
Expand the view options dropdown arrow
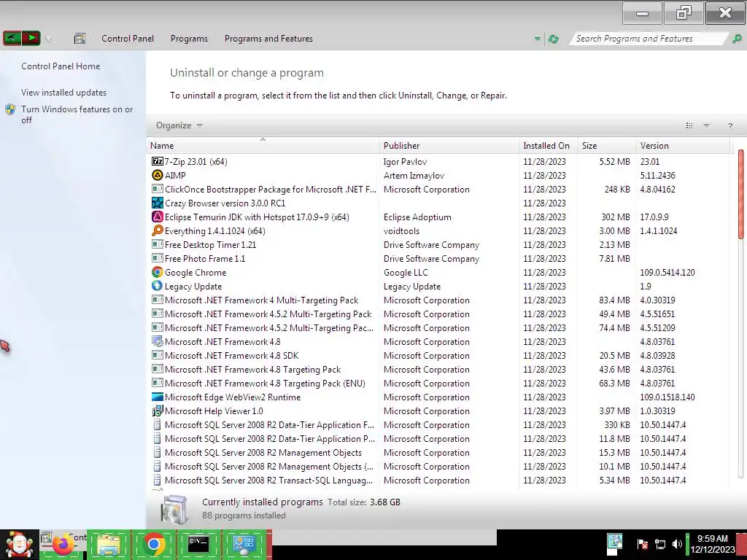point(706,125)
